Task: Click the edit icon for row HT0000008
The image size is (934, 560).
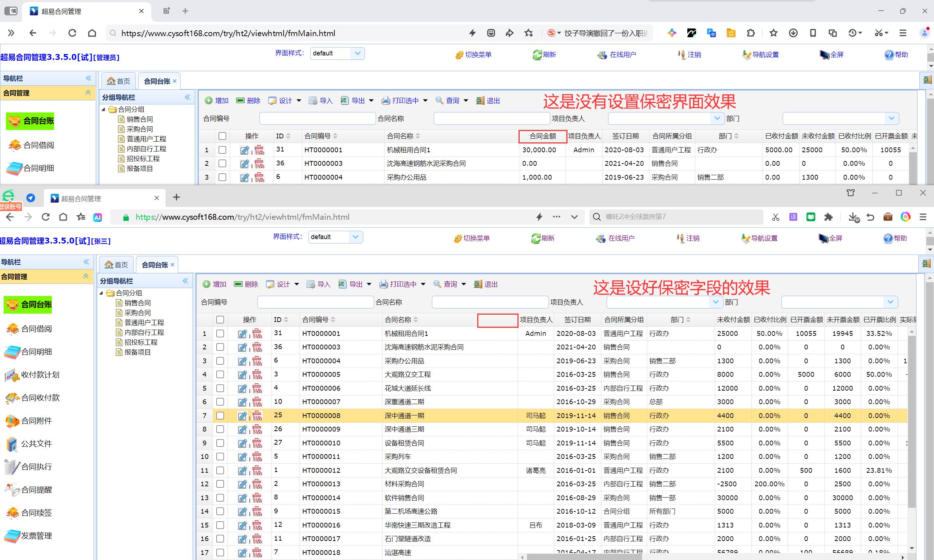Action: tap(242, 416)
